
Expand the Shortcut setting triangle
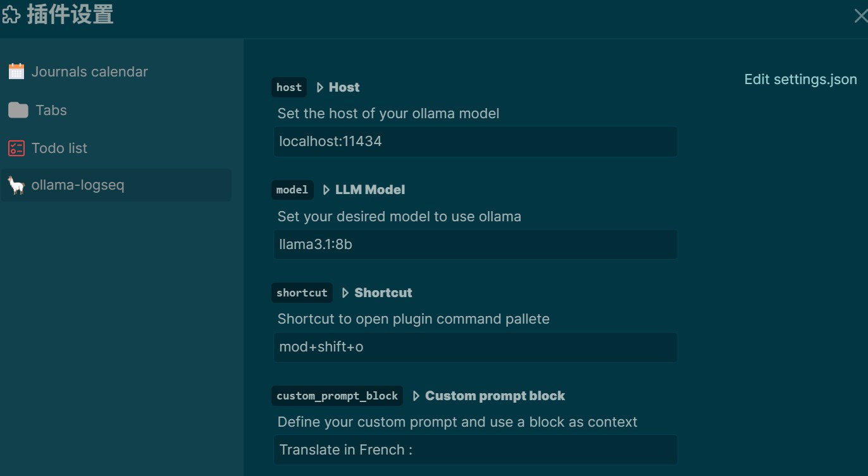pyautogui.click(x=345, y=293)
